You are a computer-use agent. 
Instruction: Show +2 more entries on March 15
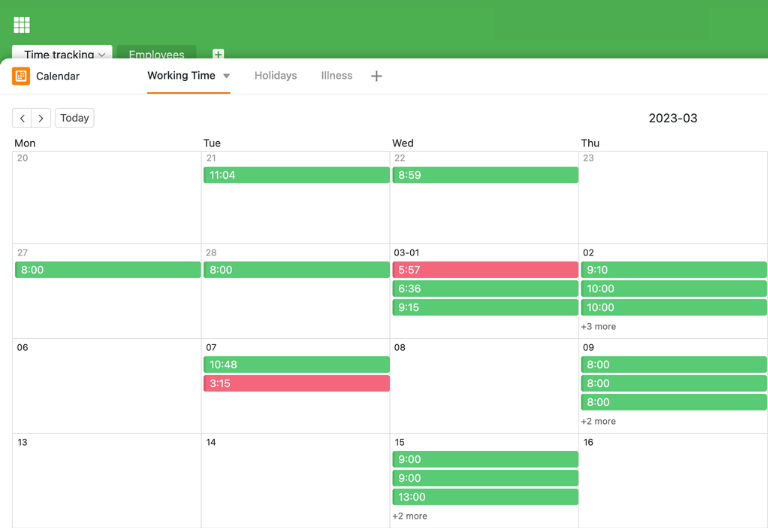pos(410,516)
